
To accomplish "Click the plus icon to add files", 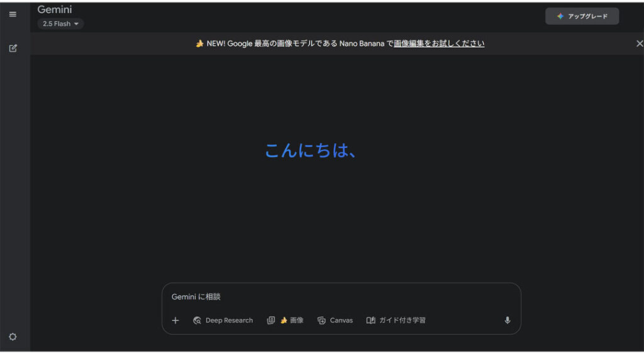I will [175, 320].
